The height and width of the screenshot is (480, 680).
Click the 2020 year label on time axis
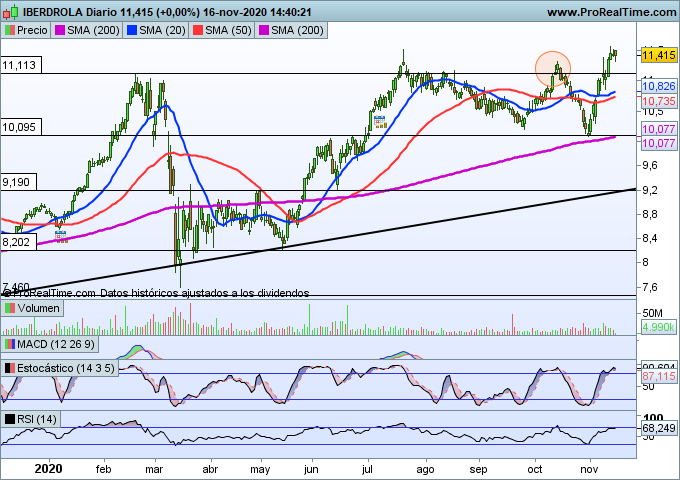click(x=48, y=468)
